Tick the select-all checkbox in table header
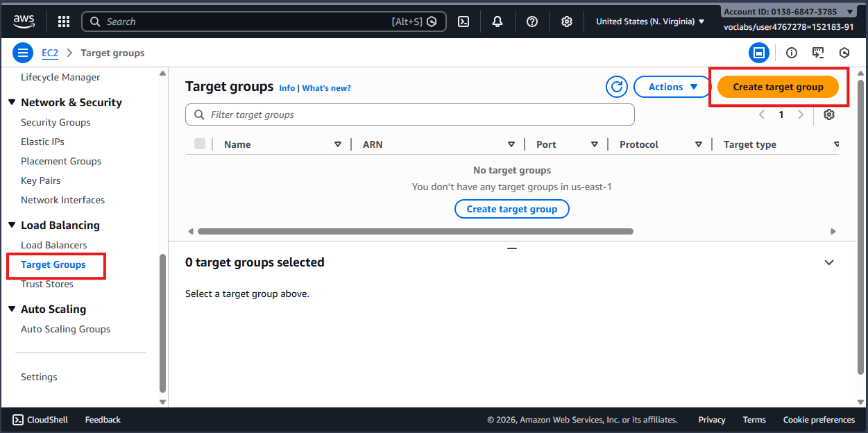Image resolution: width=868 pixels, height=433 pixels. pos(200,144)
